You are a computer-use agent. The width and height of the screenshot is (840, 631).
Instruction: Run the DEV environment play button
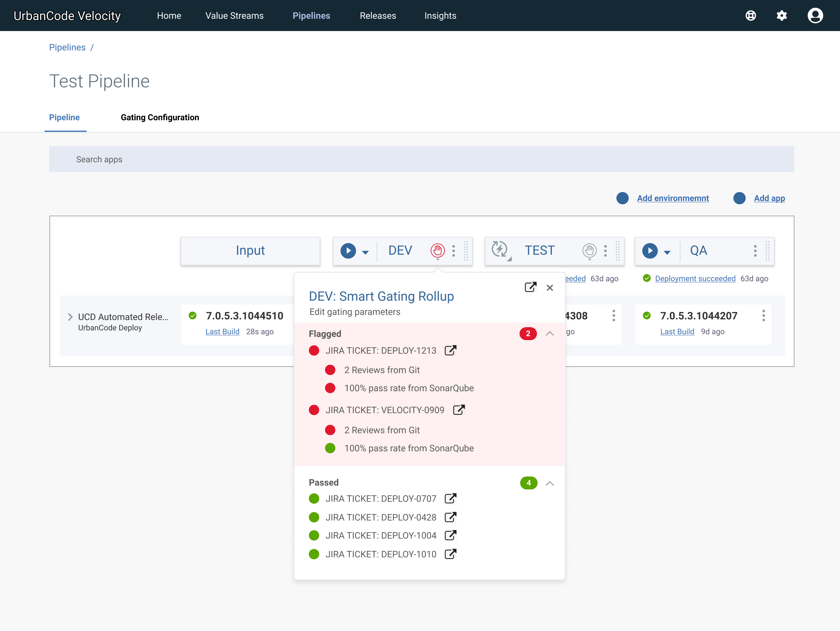348,251
